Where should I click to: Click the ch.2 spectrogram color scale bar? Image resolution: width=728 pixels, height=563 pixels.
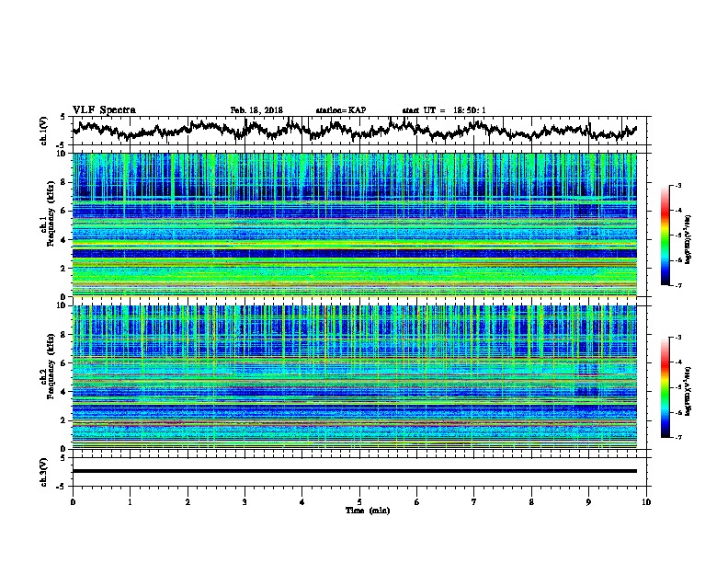(x=665, y=387)
